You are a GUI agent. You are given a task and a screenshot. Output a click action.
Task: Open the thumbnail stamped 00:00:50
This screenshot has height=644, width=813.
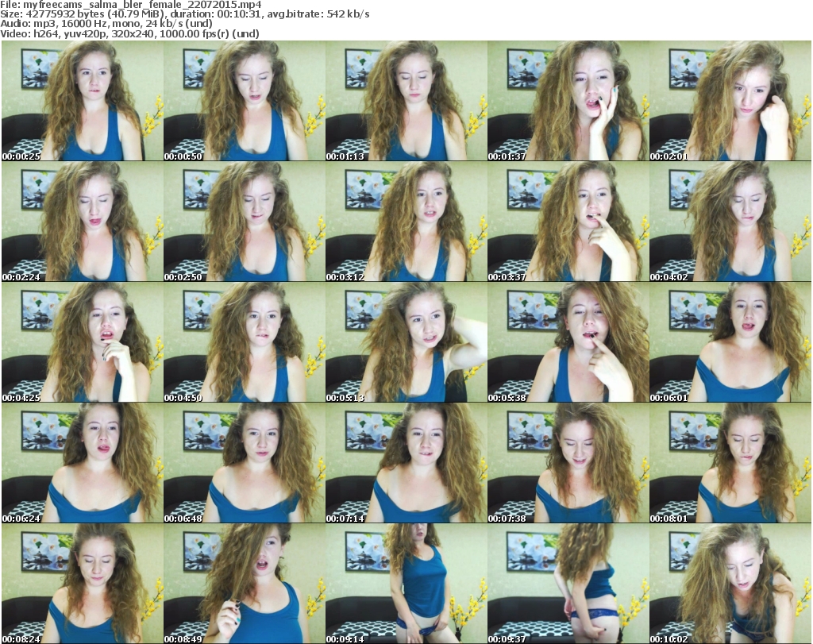click(245, 101)
